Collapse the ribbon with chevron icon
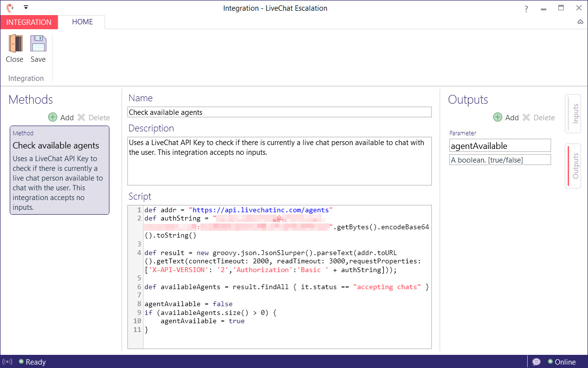Image resolution: width=588 pixels, height=368 pixels. click(580, 22)
